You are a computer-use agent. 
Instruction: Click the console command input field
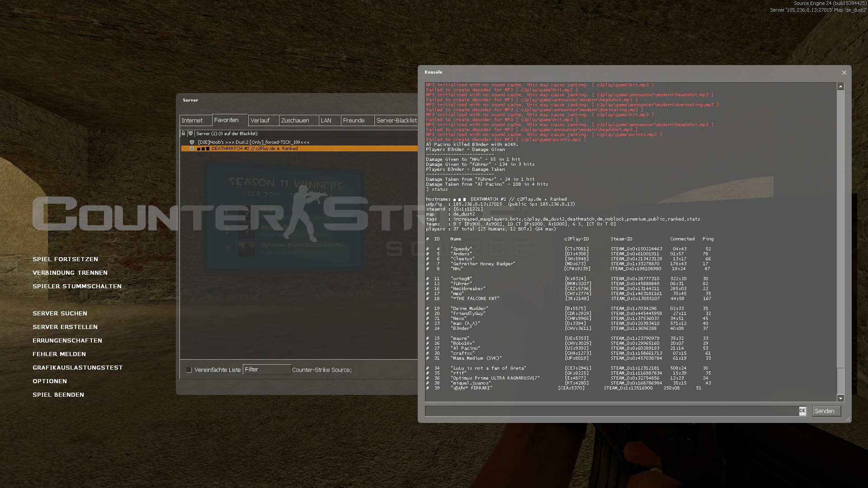pos(610,411)
